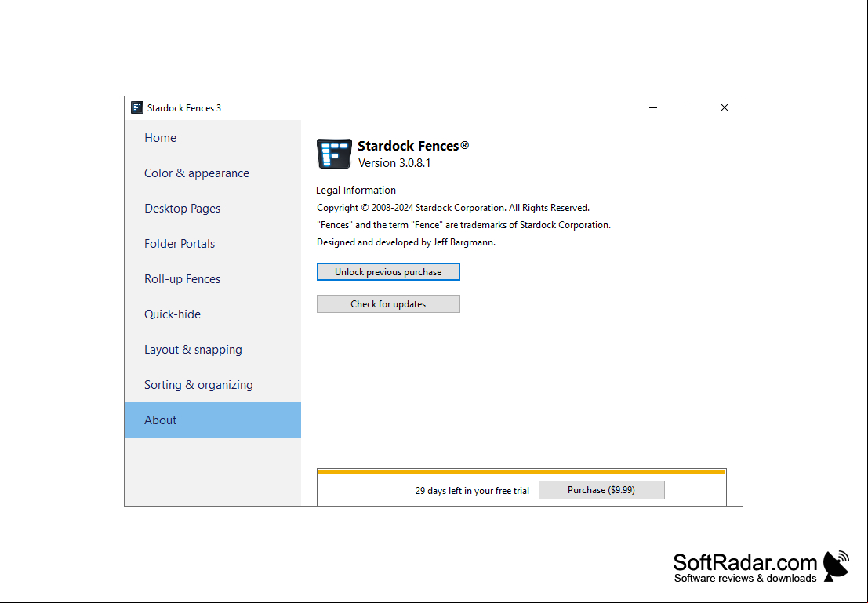This screenshot has width=868, height=603.
Task: Switch to Quick-hide settings
Action: 212,314
